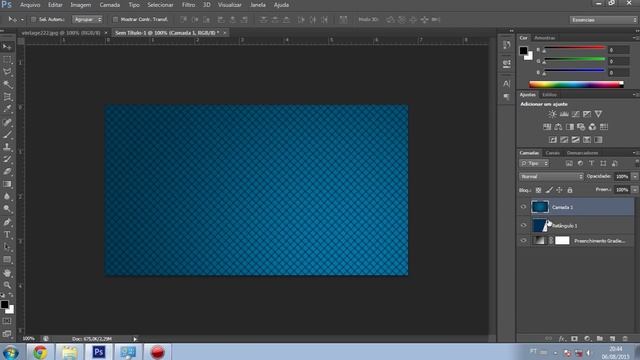Image resolution: width=640 pixels, height=360 pixels.
Task: Toggle Sel. Autom. checkbox
Action: click(33, 20)
